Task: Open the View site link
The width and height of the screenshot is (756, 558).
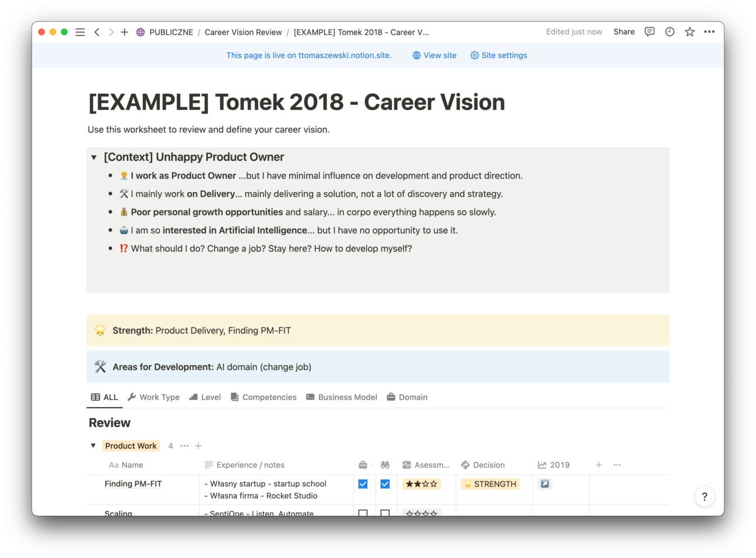Action: [x=434, y=55]
